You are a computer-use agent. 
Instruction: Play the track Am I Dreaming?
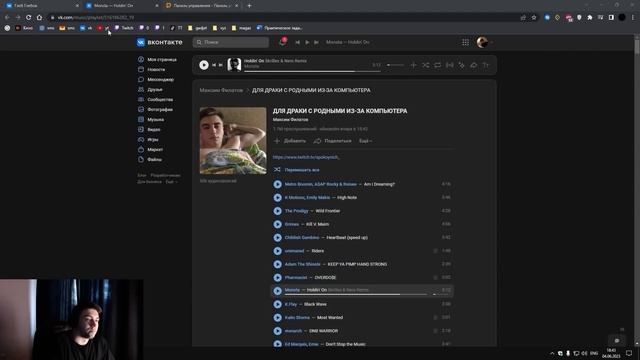(278, 184)
